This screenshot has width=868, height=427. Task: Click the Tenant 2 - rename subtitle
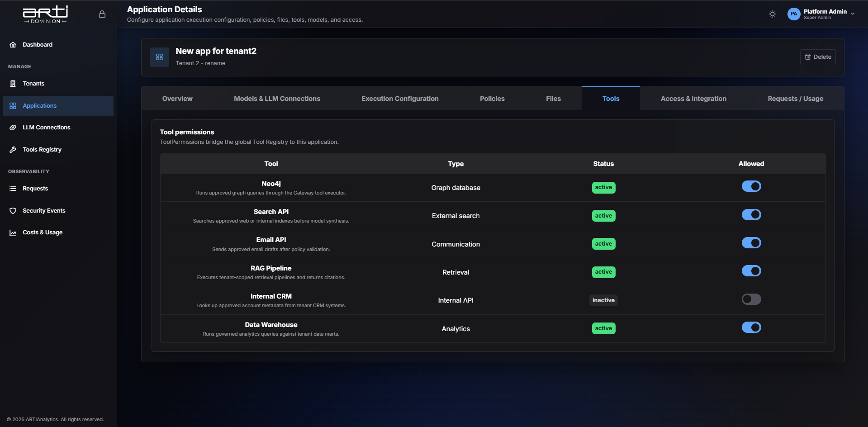200,63
